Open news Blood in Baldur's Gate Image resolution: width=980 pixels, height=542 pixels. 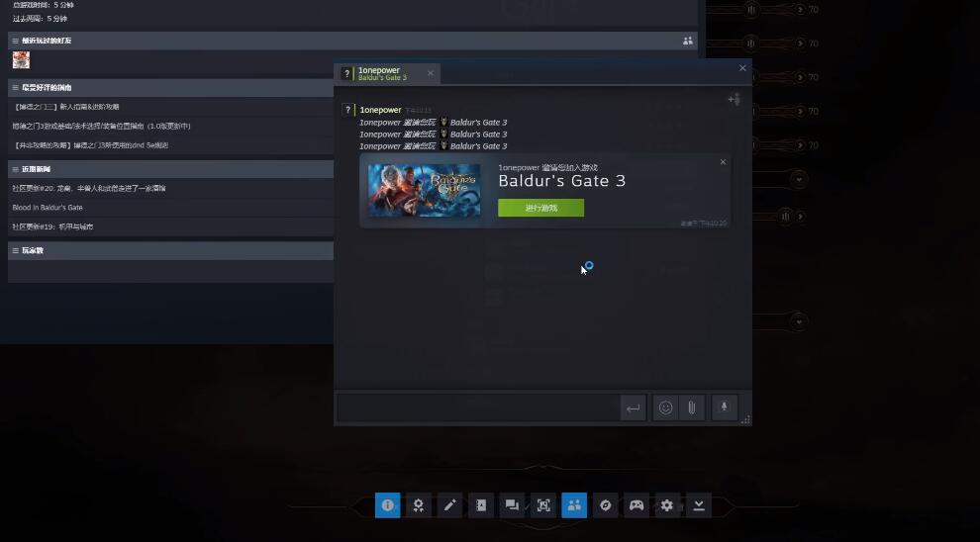pos(48,208)
